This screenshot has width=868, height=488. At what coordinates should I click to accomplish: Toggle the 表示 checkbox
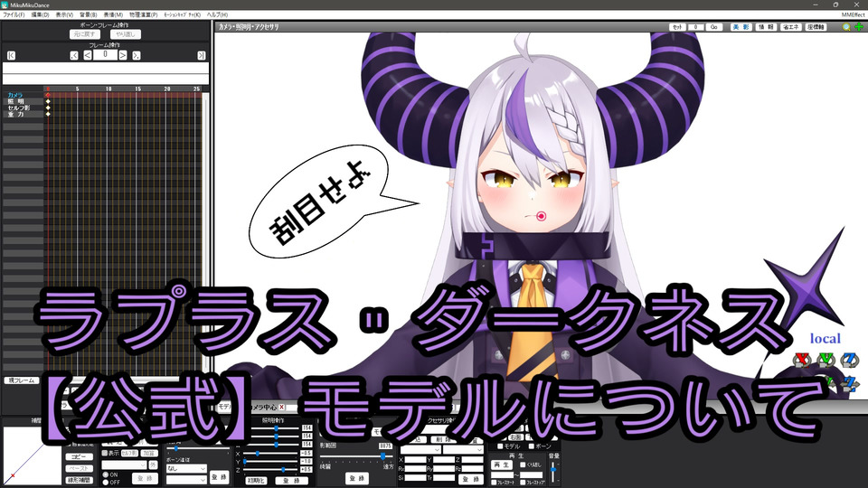105,453
